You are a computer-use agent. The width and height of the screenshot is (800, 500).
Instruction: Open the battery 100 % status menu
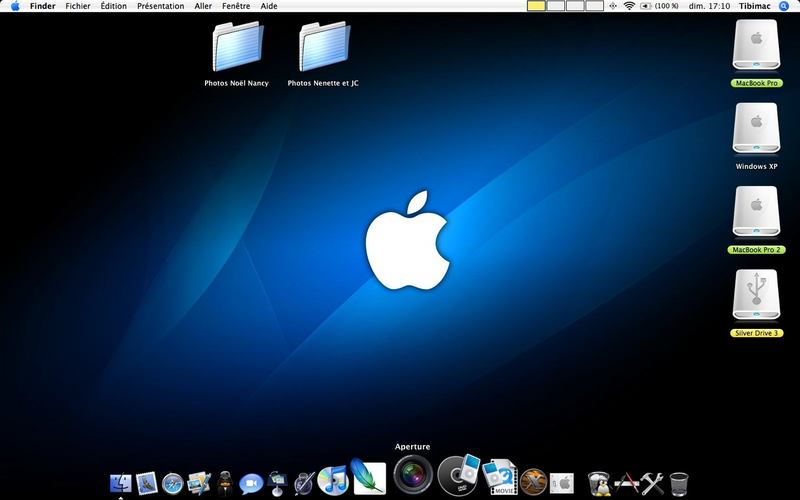(x=660, y=6)
